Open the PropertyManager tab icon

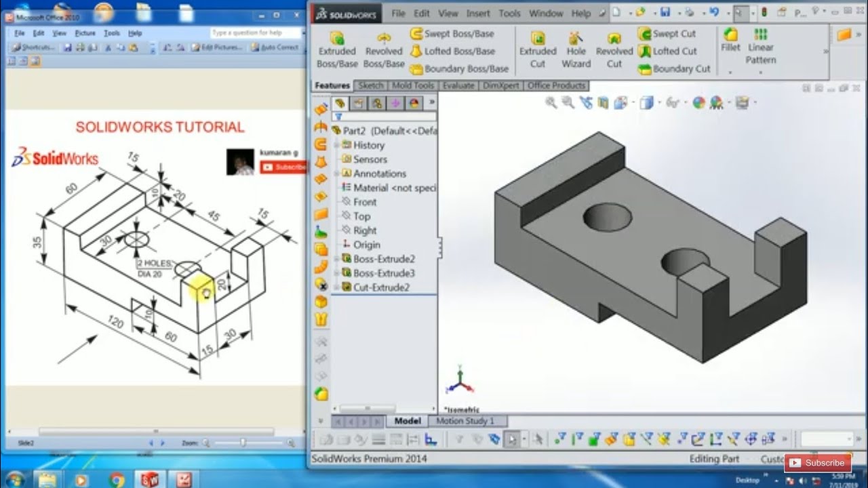(x=358, y=103)
